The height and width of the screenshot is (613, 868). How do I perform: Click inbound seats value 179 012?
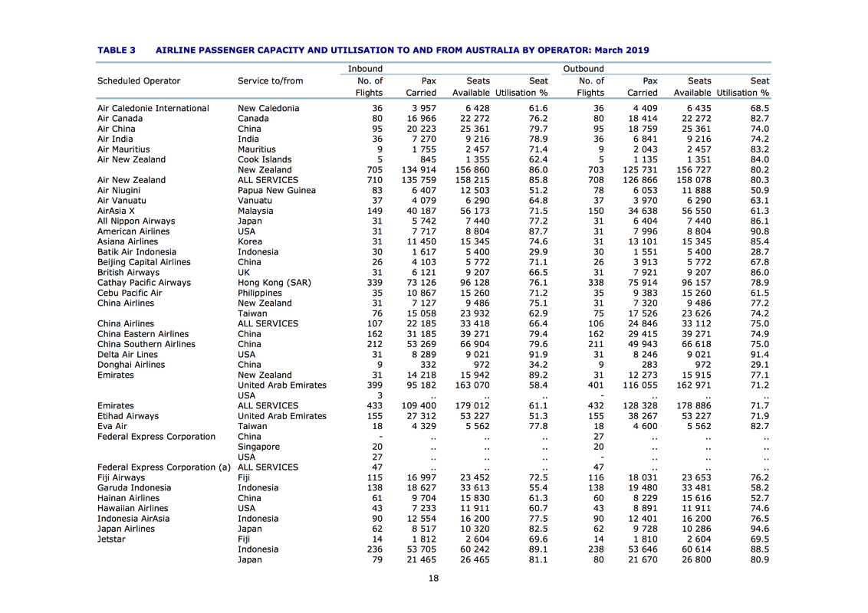[472, 405]
